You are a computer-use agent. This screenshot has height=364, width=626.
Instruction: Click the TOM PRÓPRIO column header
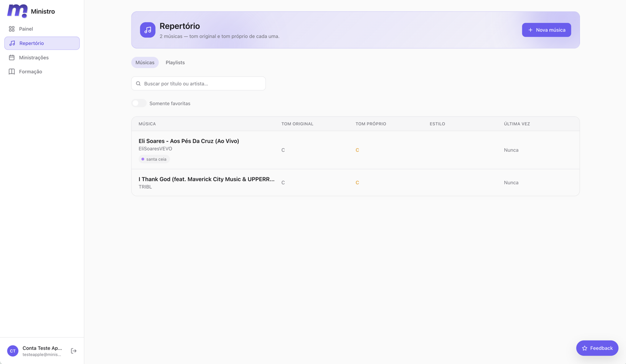(x=371, y=124)
